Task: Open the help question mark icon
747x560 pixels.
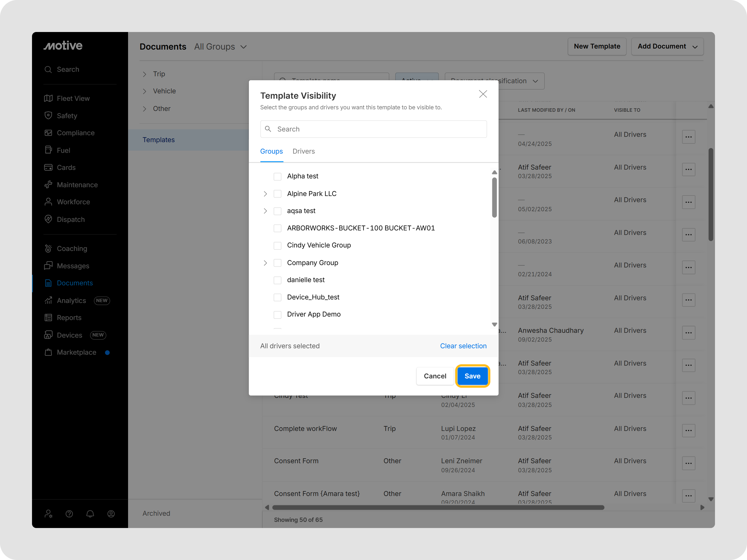Action: tap(69, 514)
